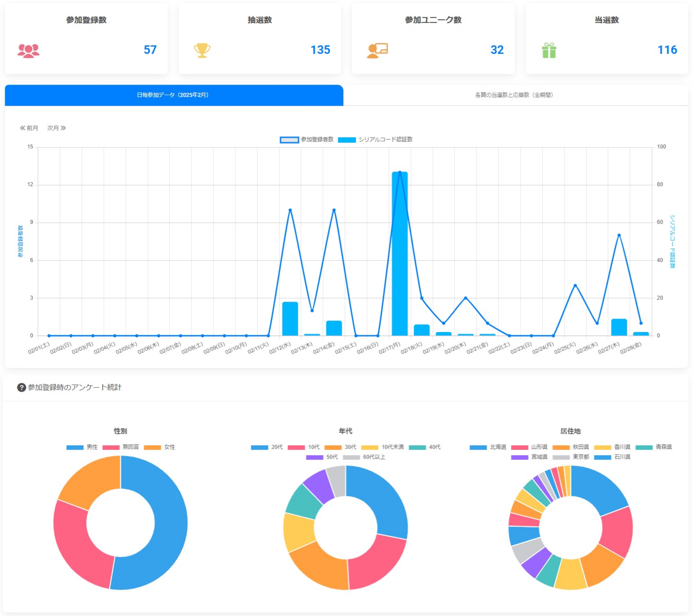The width and height of the screenshot is (693, 616).
Task: Click the 抽選数 value 135
Action: click(x=320, y=50)
